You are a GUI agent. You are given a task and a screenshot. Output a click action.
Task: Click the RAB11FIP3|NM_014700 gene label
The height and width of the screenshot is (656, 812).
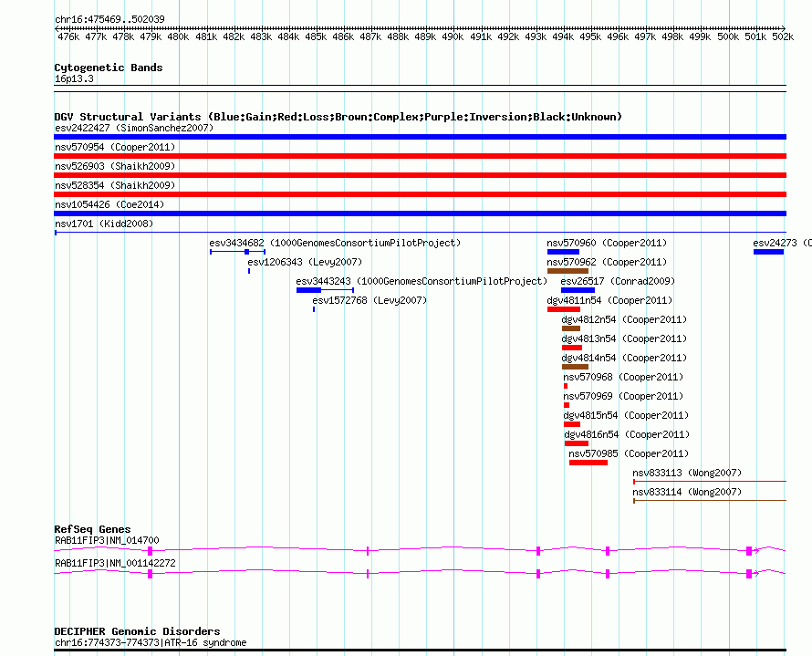coord(107,540)
